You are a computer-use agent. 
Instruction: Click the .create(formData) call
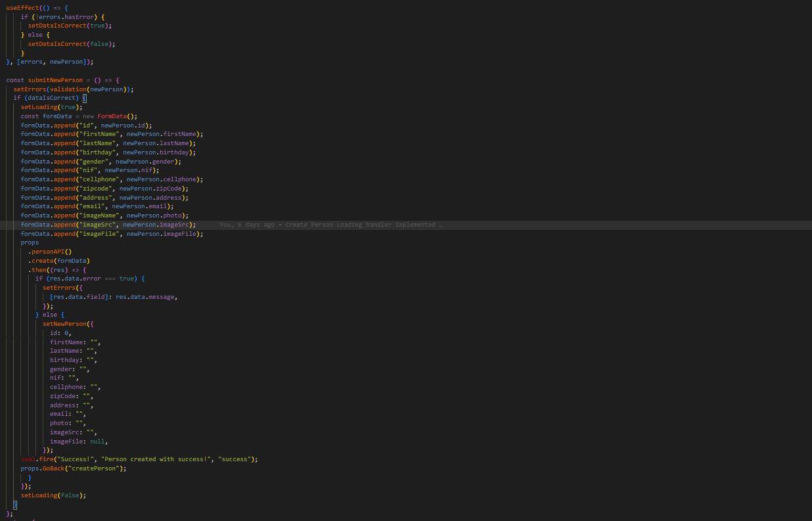click(x=58, y=261)
